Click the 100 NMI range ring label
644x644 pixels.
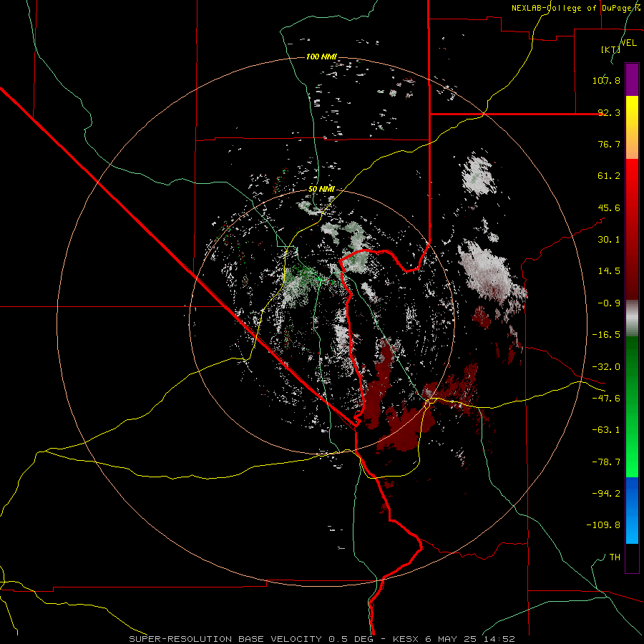click(x=321, y=57)
